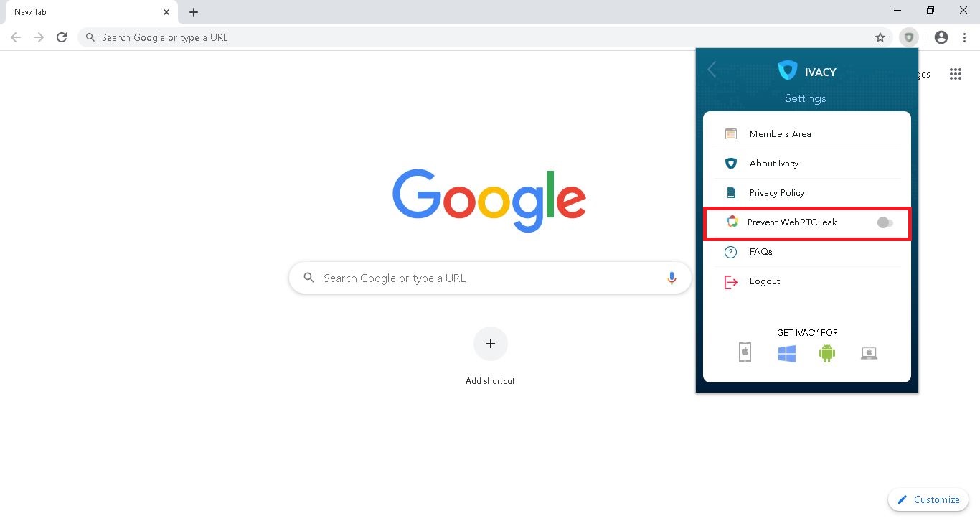Click the Mac laptop download icon
980x521 pixels.
point(869,353)
